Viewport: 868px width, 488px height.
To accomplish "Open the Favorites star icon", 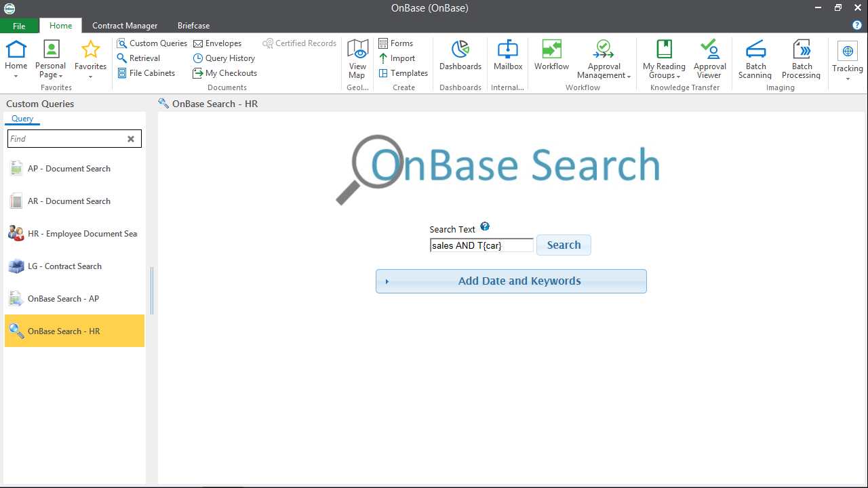I will click(x=90, y=49).
